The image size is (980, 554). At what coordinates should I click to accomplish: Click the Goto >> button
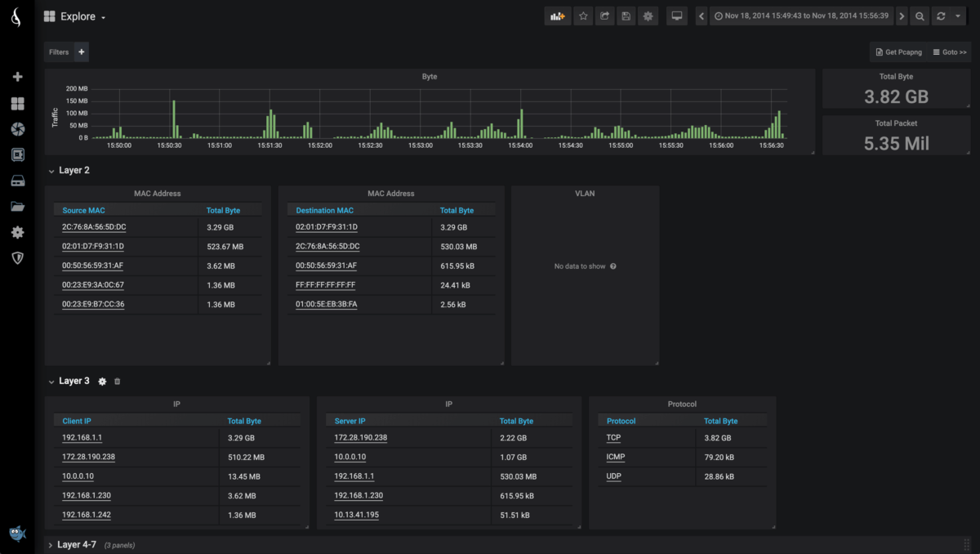pos(949,51)
